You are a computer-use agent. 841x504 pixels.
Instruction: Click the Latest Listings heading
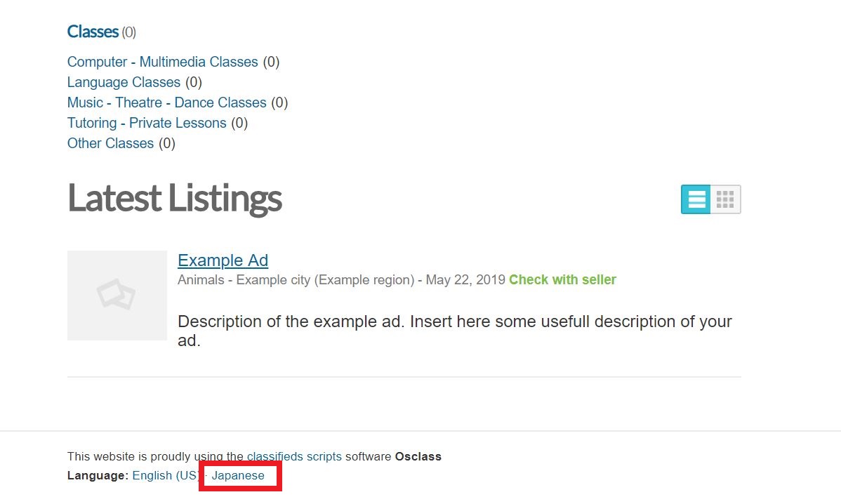coord(174,198)
